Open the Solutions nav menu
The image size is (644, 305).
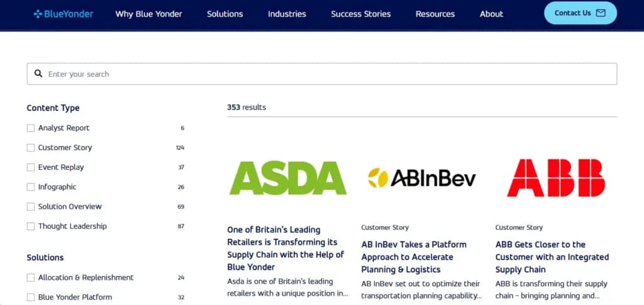[225, 14]
